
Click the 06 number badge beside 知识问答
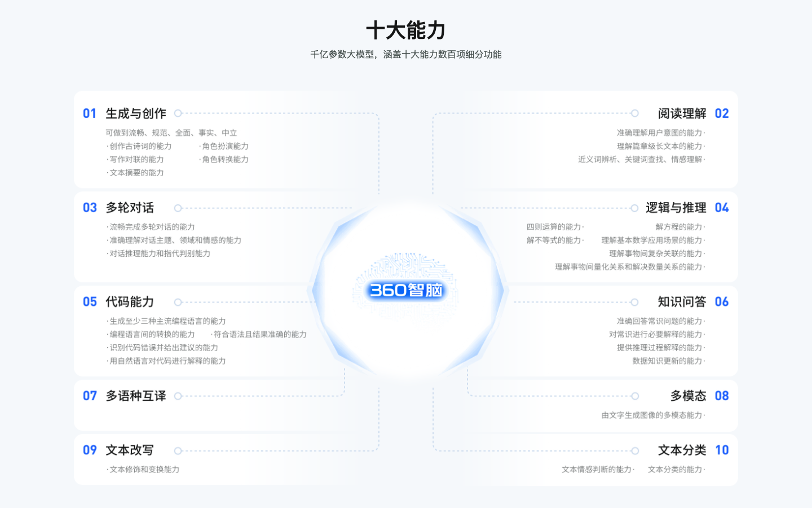point(722,302)
